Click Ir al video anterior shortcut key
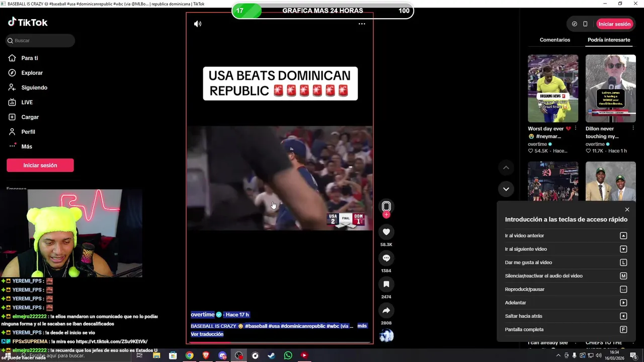The image size is (644, 362). coord(623,236)
